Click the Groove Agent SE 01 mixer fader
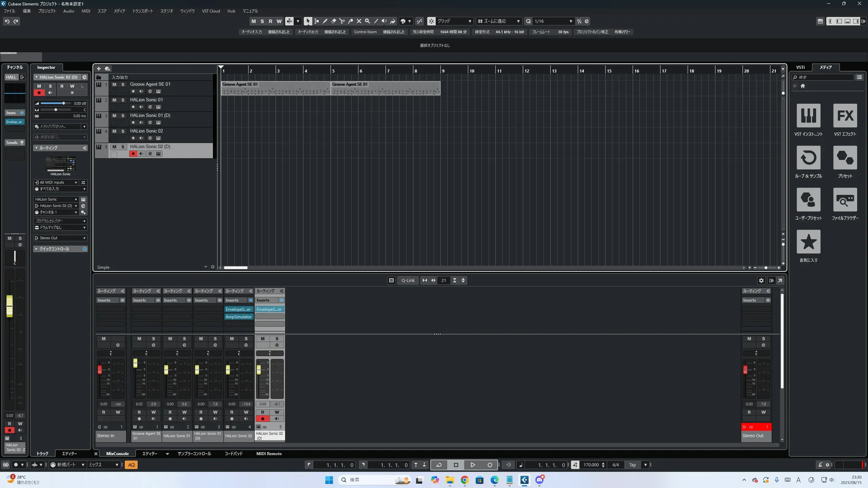The height and width of the screenshot is (488, 868). (x=135, y=363)
